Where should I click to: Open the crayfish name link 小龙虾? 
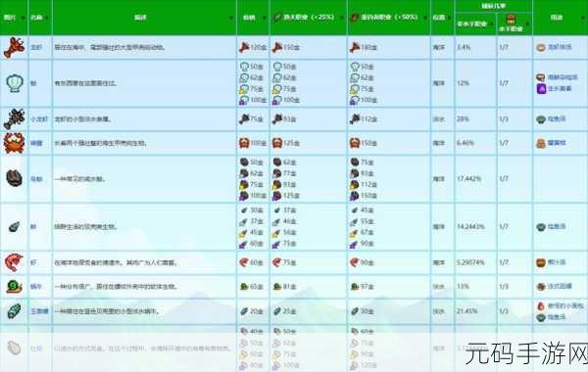tap(39, 119)
